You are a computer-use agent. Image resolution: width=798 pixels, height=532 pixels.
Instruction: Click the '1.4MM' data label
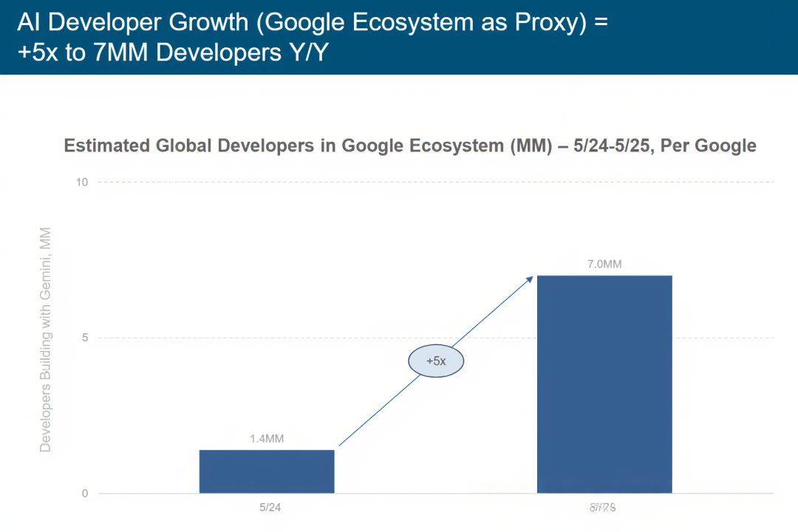pos(267,439)
